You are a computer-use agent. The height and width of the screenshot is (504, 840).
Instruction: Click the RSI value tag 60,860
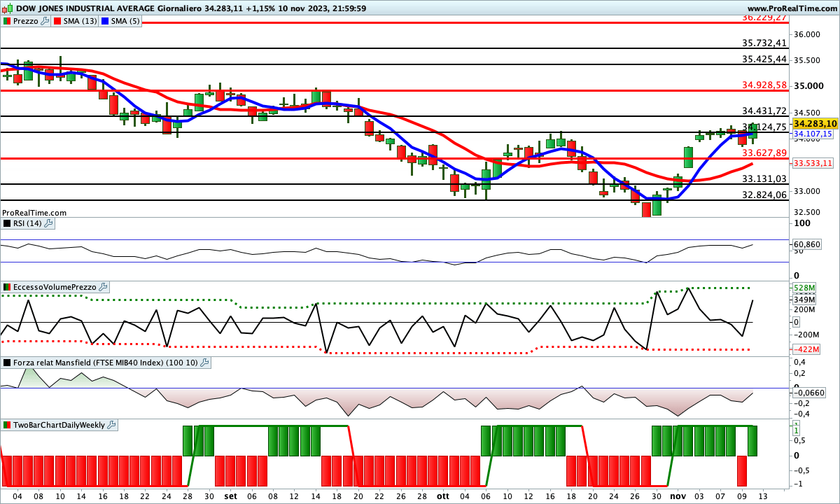807,244
